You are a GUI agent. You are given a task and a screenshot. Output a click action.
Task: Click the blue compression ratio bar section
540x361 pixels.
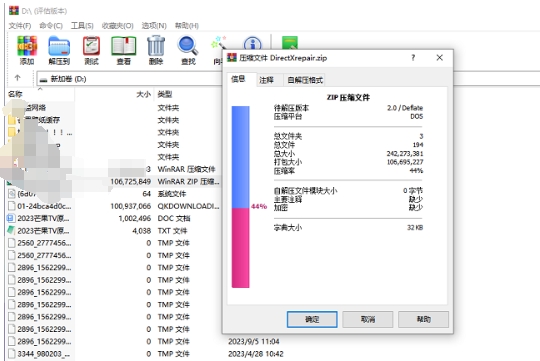coord(240,157)
